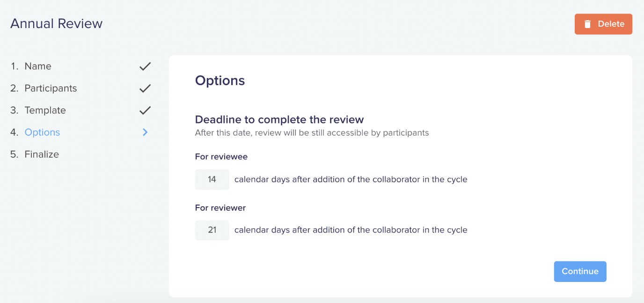
Task: Click the checkmark icon next to Name
Action: tap(145, 66)
